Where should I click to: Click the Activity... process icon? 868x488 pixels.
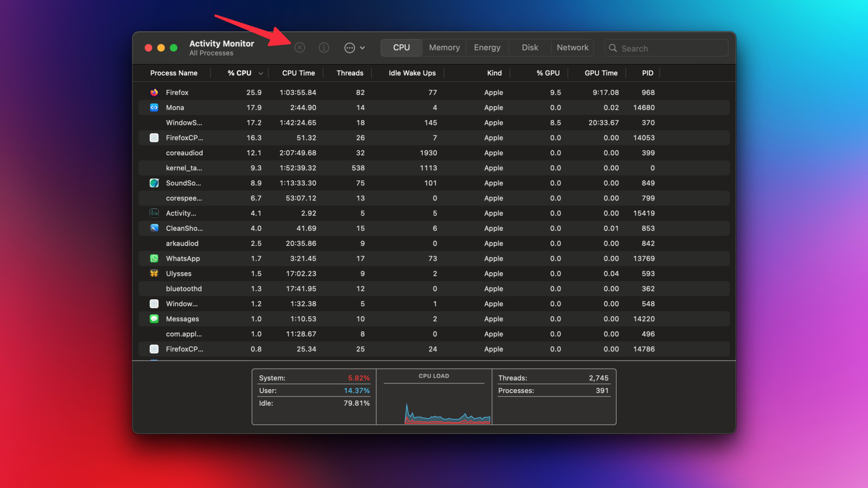point(154,213)
